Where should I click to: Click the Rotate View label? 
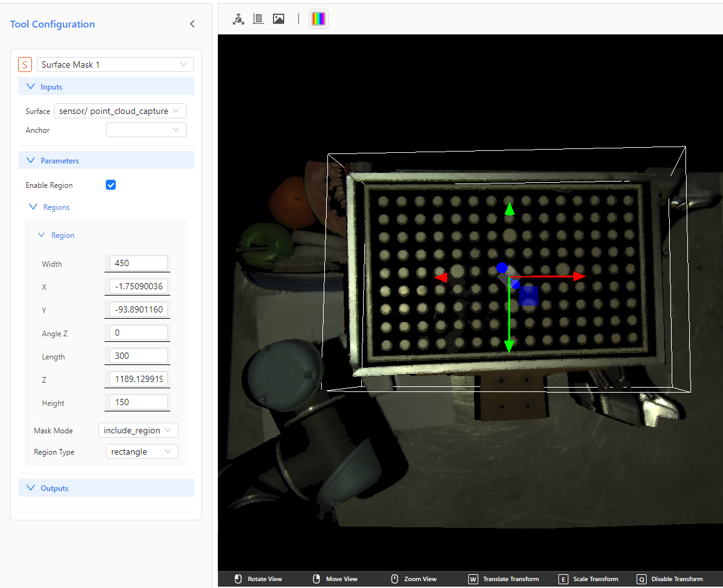[x=265, y=579]
